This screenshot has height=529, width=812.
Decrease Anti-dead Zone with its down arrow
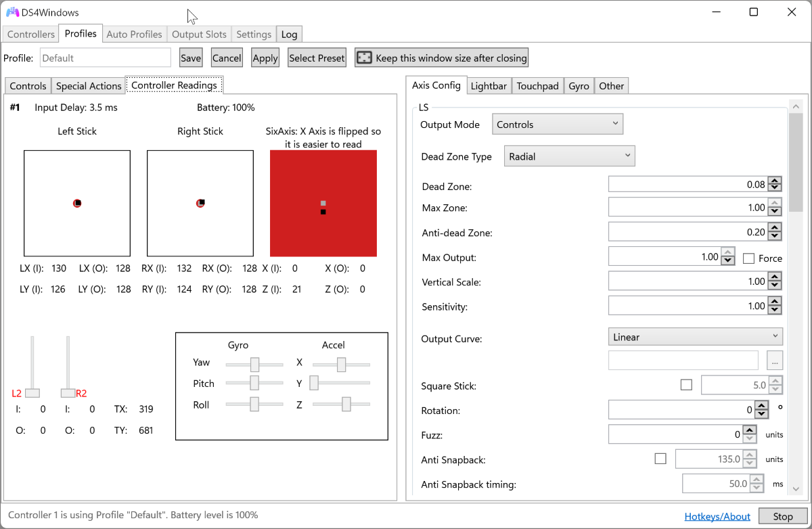[775, 236]
